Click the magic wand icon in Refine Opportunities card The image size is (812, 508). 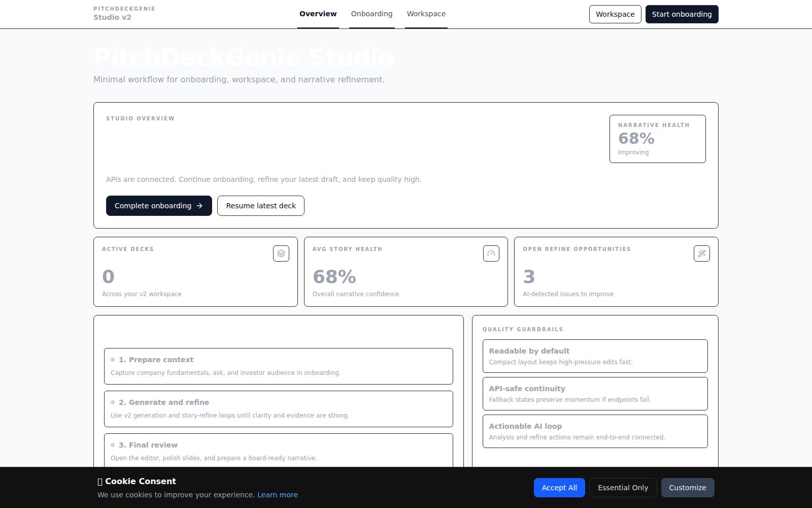coord(702,253)
